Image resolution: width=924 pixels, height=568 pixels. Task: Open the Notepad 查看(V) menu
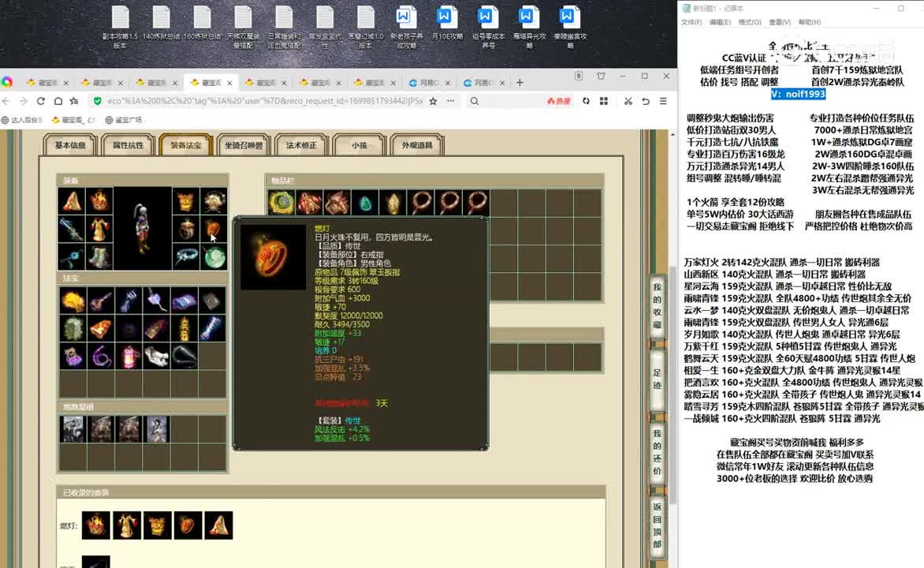(780, 22)
